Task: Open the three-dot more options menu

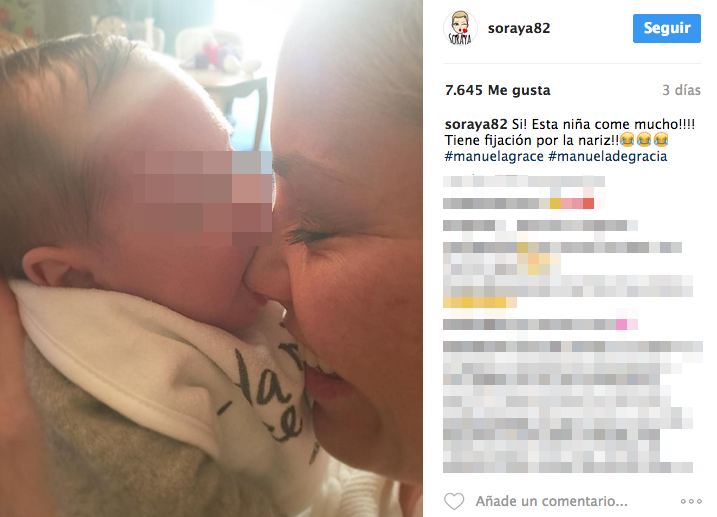Action: tap(691, 501)
